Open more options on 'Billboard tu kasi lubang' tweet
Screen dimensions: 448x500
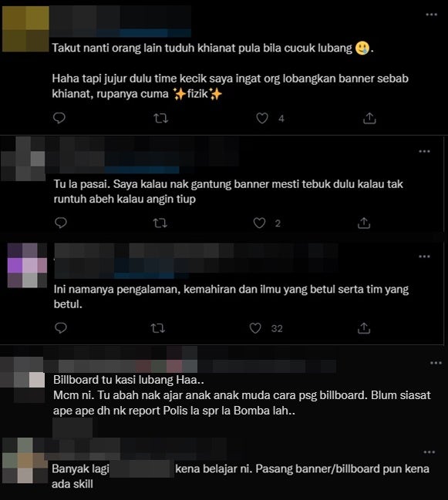click(x=436, y=363)
